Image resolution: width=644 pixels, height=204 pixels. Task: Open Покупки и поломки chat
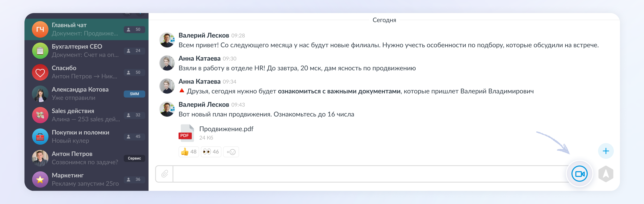pos(85,136)
